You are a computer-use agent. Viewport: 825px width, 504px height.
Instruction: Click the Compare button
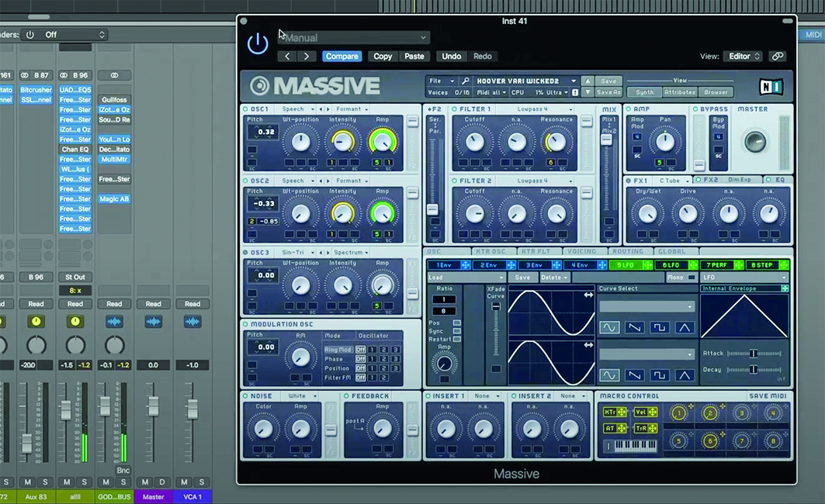(341, 57)
